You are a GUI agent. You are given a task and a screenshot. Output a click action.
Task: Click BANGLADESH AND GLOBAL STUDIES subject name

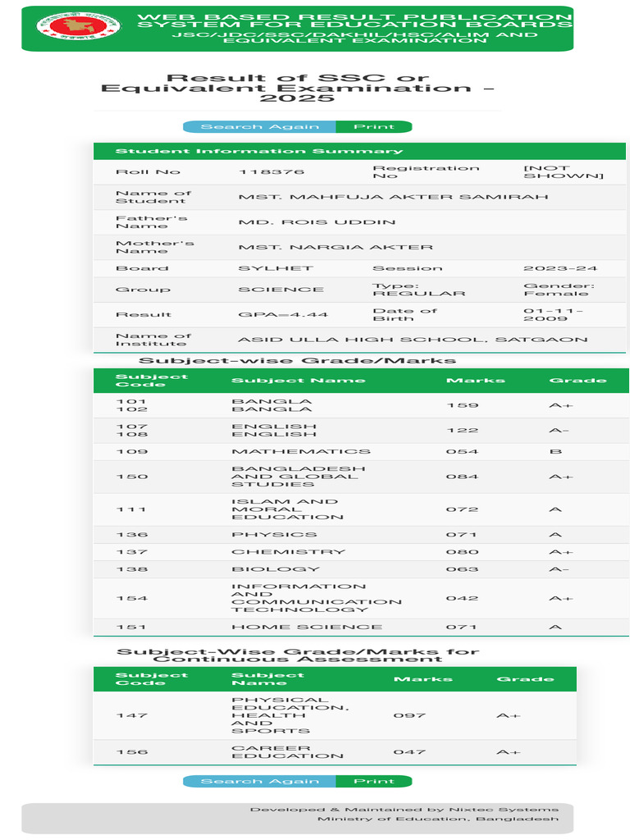coord(298,477)
